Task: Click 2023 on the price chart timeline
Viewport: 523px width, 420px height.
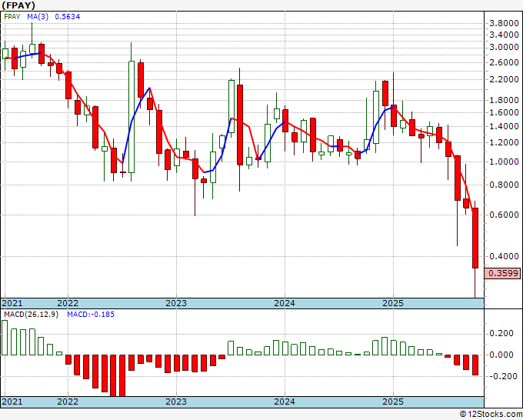Action: click(176, 303)
